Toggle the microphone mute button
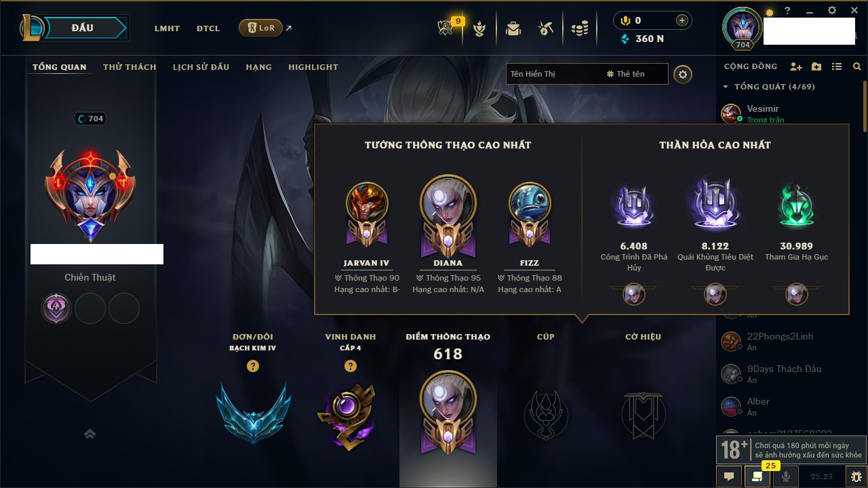 [786, 476]
